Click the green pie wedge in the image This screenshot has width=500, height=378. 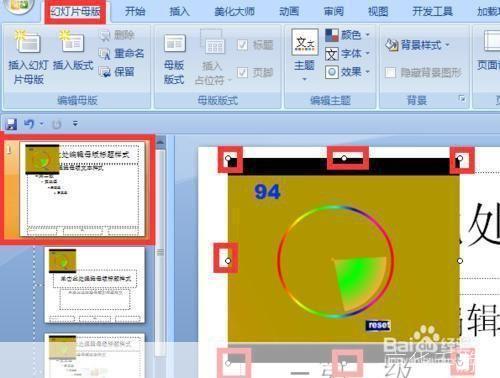tap(360, 282)
